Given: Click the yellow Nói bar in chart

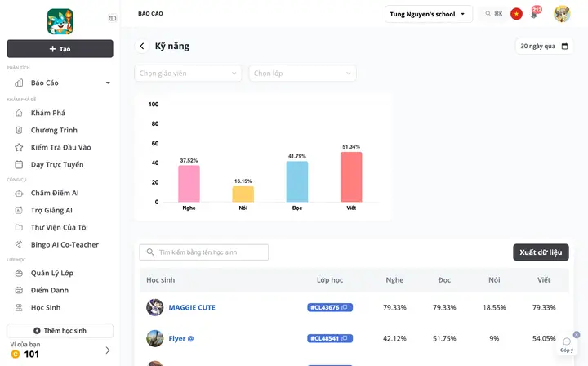Looking at the screenshot, I should click(x=243, y=194).
